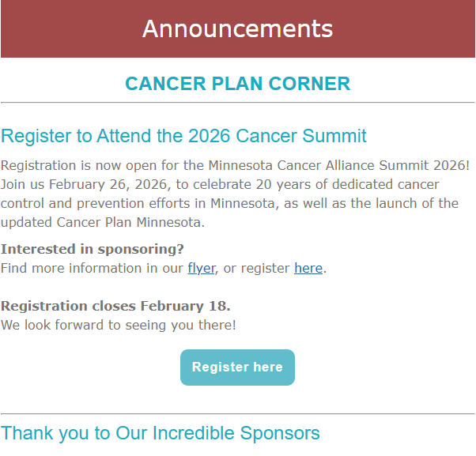Image resolution: width=476 pixels, height=456 pixels.
Task: Click the divider line below CANCER PLAN CORNER
Action: click(237, 103)
